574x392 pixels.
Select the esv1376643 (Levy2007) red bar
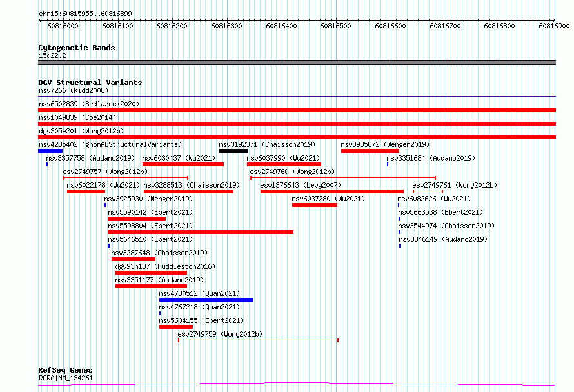332,191
